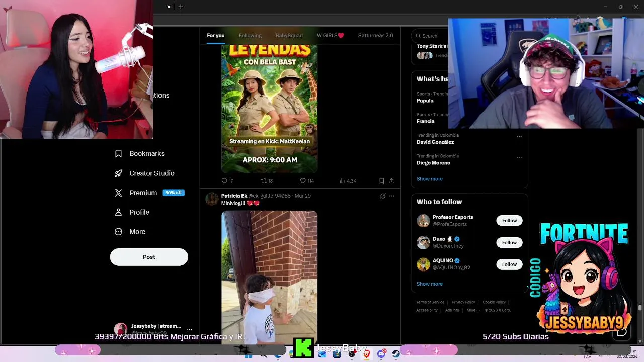Open options for Diego Moreno trend
The width and height of the screenshot is (644, 362).
point(519,157)
